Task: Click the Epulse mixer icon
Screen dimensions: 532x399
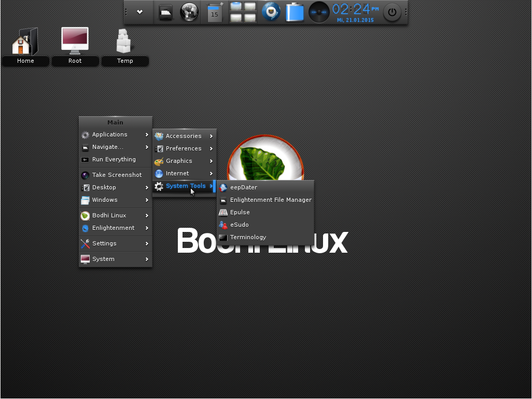Action: click(223, 213)
